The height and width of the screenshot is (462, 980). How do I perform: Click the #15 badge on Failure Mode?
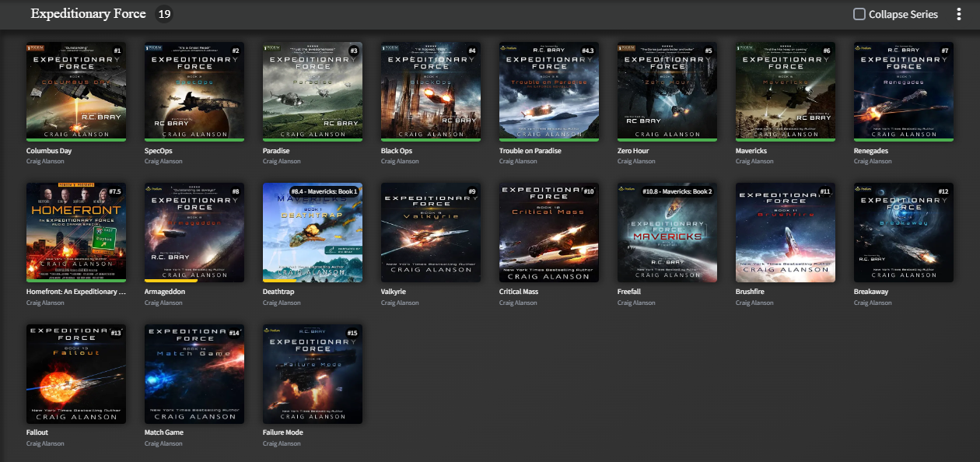coord(352,333)
